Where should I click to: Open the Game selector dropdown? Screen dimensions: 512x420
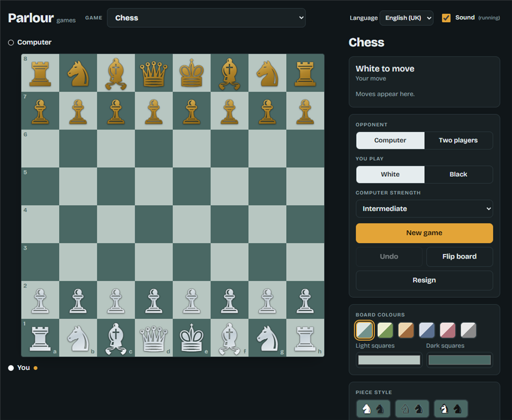coord(207,18)
